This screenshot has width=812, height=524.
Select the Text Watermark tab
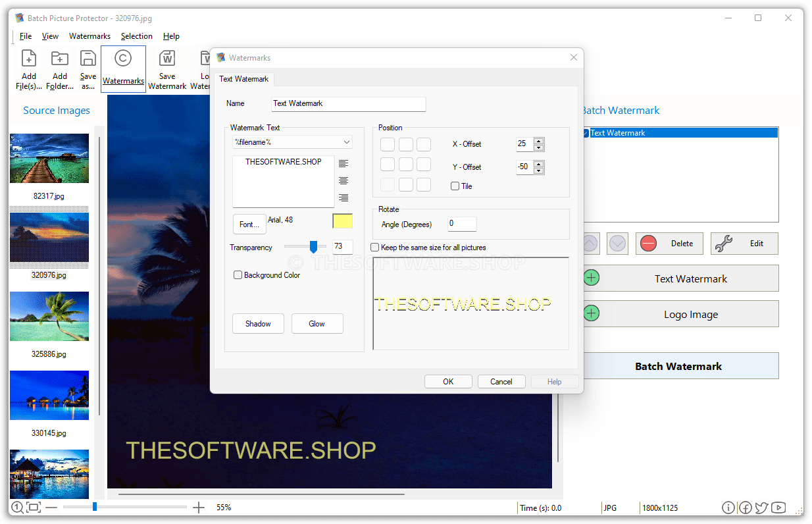(x=244, y=79)
